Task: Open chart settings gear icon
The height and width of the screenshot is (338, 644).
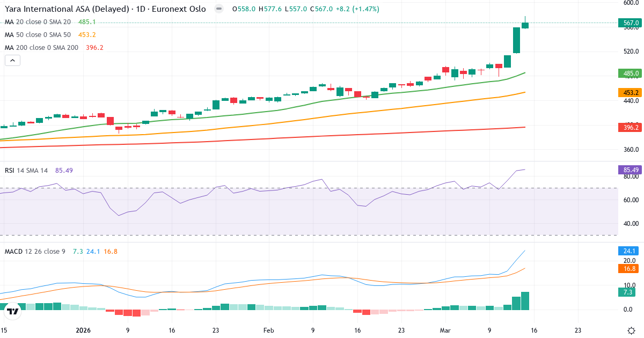Action: pos(632,330)
